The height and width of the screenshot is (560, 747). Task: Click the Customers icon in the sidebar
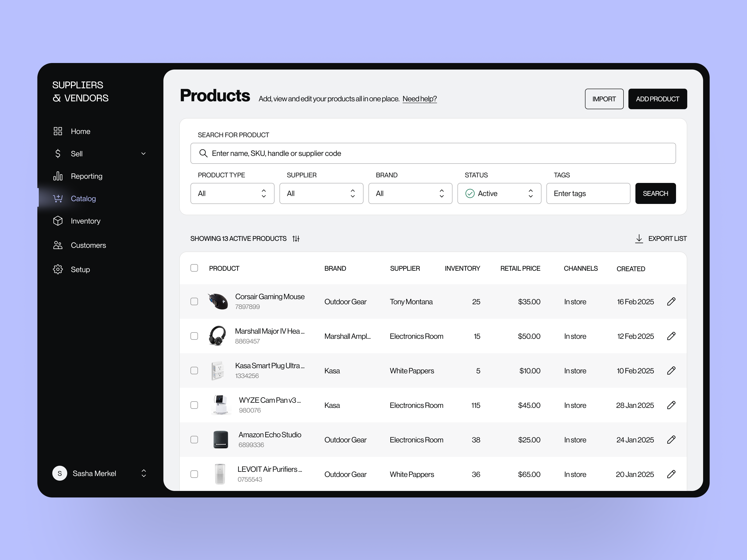point(58,245)
